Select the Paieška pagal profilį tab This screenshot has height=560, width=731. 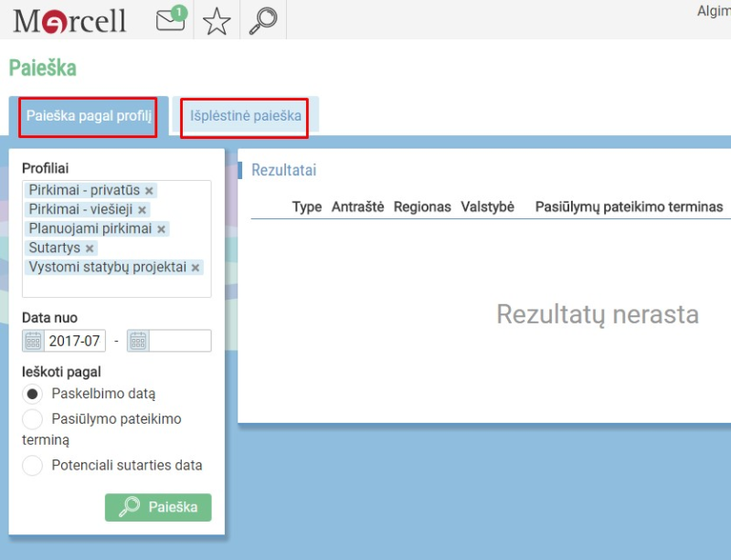click(88, 117)
